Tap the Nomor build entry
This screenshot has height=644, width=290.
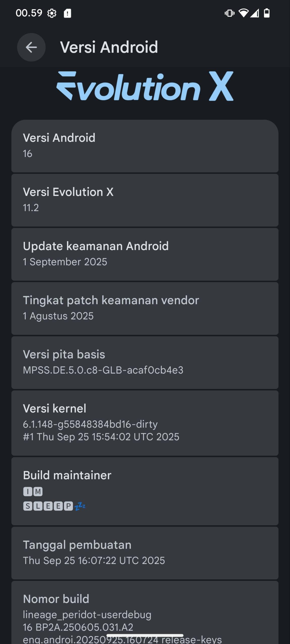pos(145,614)
